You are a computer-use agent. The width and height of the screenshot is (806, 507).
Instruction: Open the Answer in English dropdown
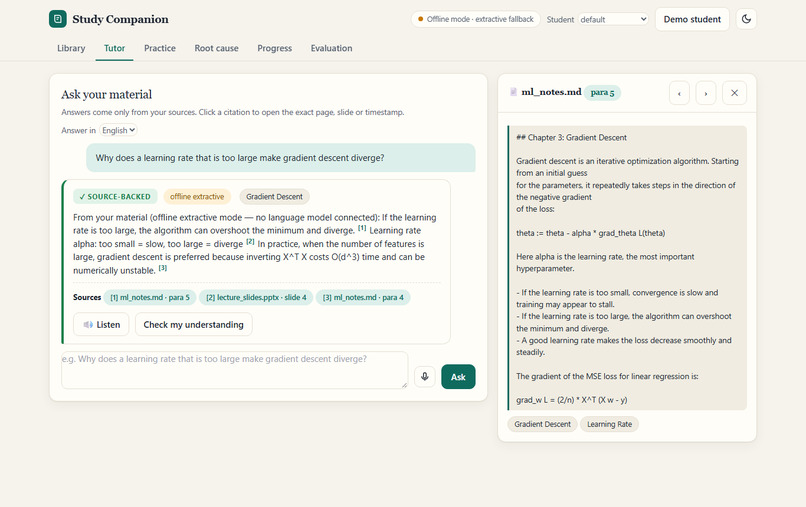118,130
